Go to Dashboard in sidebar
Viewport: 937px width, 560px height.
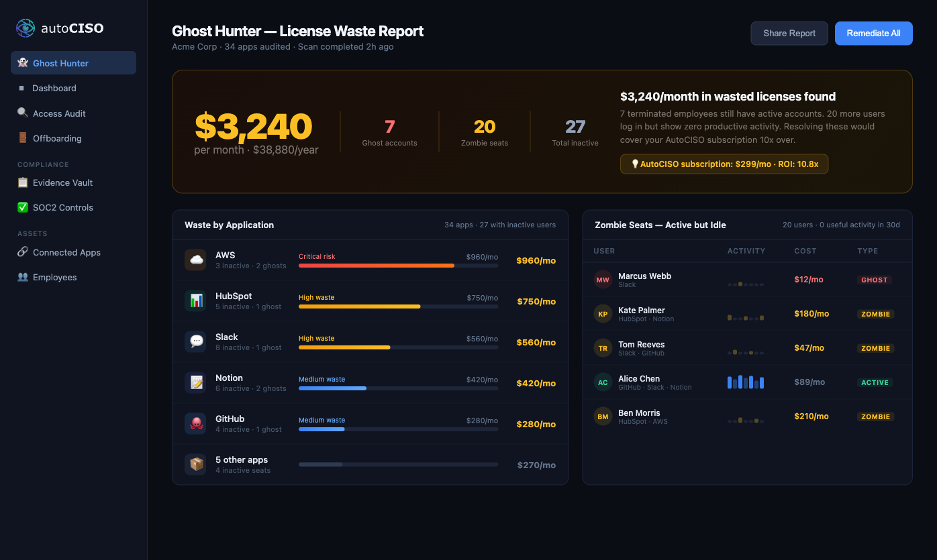(73, 88)
